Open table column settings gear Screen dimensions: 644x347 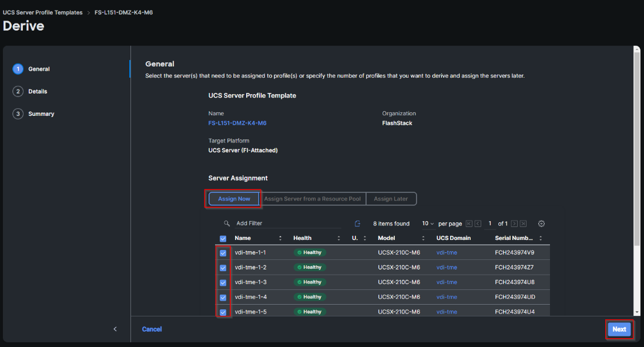[541, 223]
